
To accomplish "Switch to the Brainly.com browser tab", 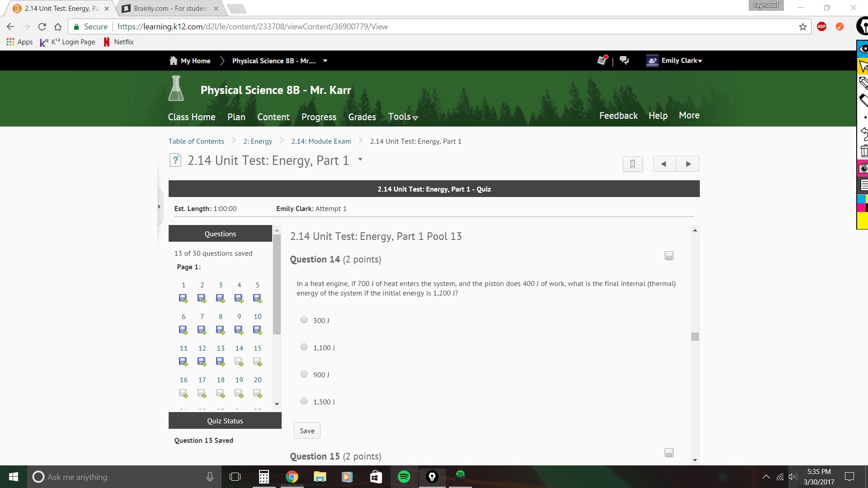I will 170,8.
